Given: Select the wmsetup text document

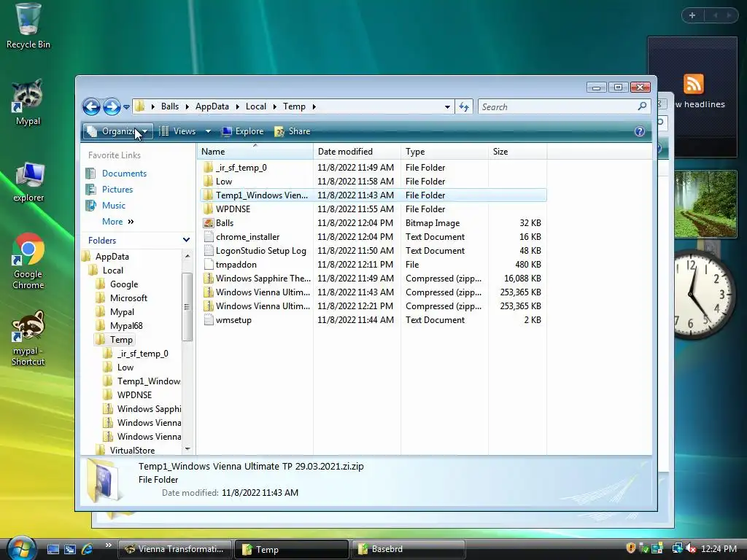Looking at the screenshot, I should (x=373, y=320).
